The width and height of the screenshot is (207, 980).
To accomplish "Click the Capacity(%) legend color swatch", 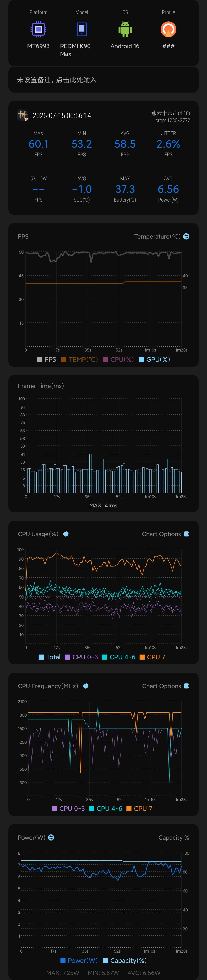I will tap(106, 960).
